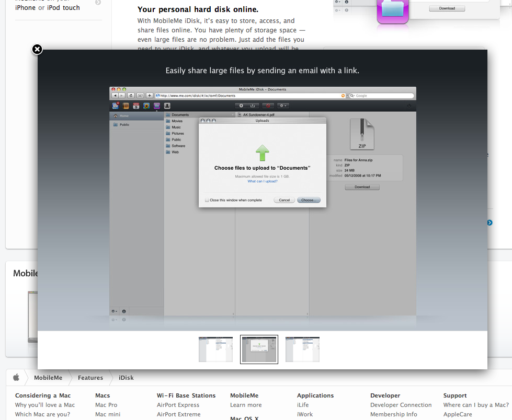Check Close this window when complete
Viewport: 512px width, 420px height.
[x=207, y=200]
